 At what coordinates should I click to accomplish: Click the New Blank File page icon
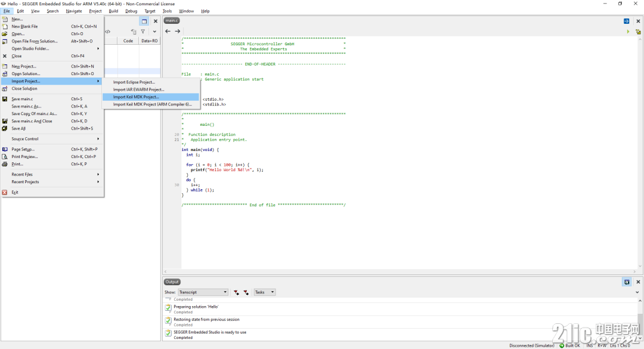coord(5,26)
